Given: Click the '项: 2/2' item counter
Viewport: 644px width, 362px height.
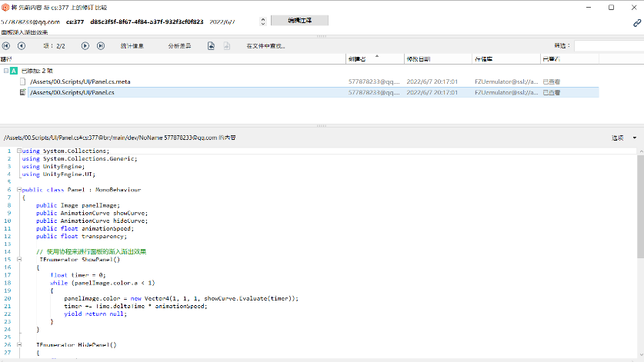Looking at the screenshot, I should tap(54, 46).
